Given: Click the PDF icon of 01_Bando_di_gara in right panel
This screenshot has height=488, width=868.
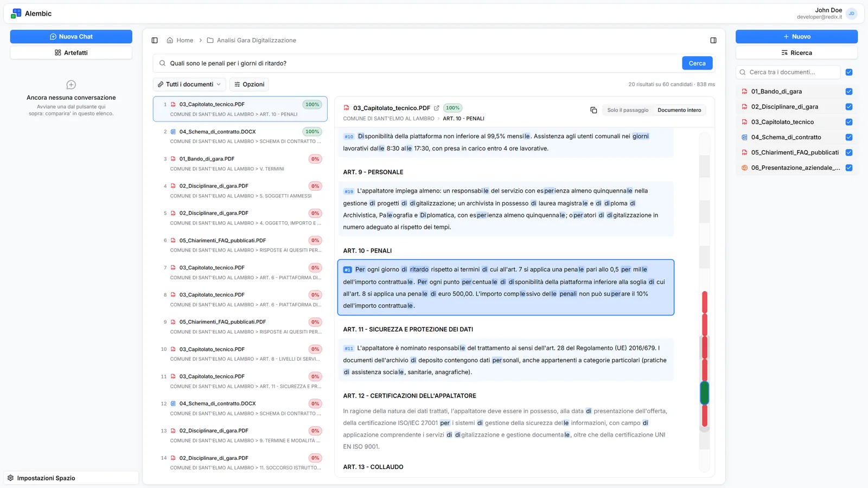Looking at the screenshot, I should point(744,92).
